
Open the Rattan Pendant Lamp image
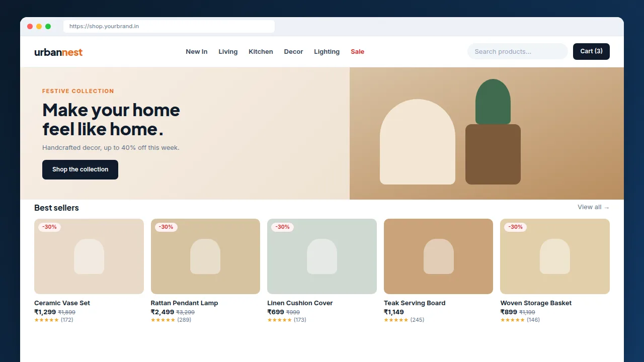point(205,256)
